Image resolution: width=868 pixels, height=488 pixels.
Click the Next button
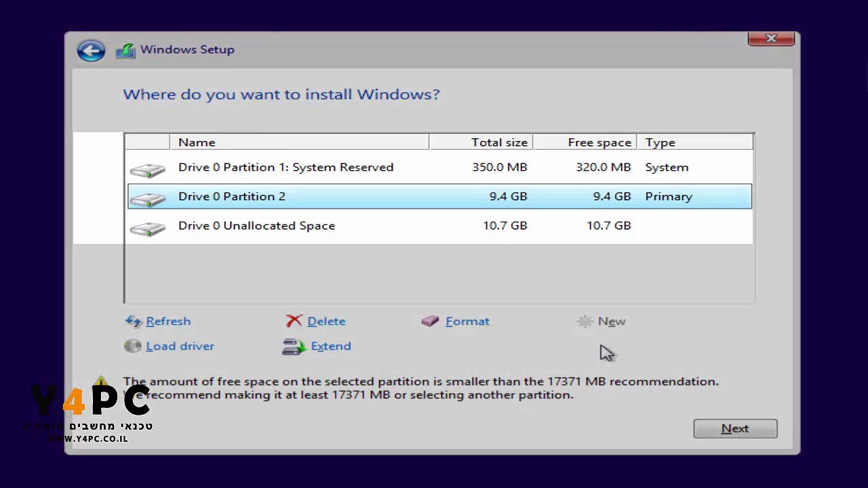pos(735,428)
